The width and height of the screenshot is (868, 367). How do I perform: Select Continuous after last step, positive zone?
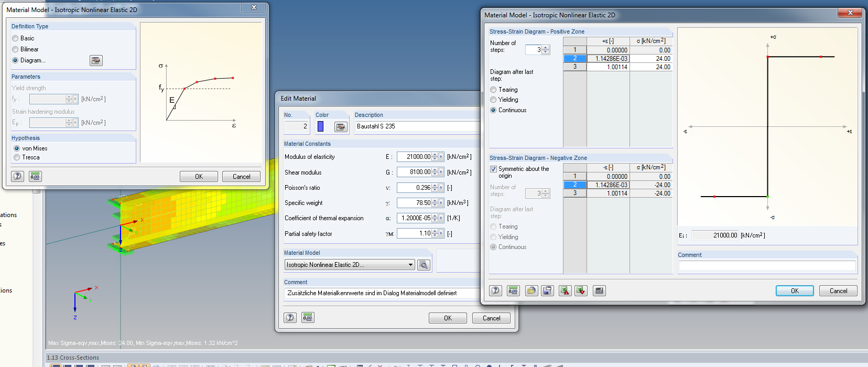[x=493, y=110]
